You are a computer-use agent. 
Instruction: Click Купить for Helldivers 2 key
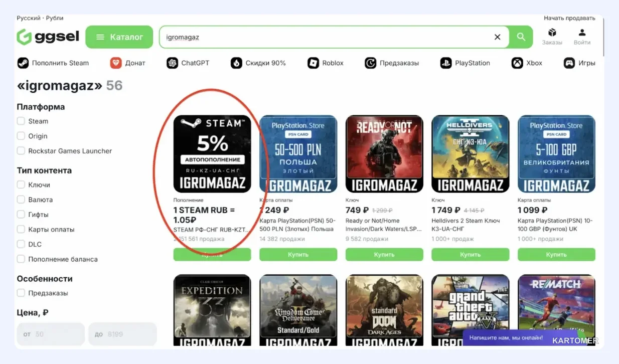pos(471,255)
